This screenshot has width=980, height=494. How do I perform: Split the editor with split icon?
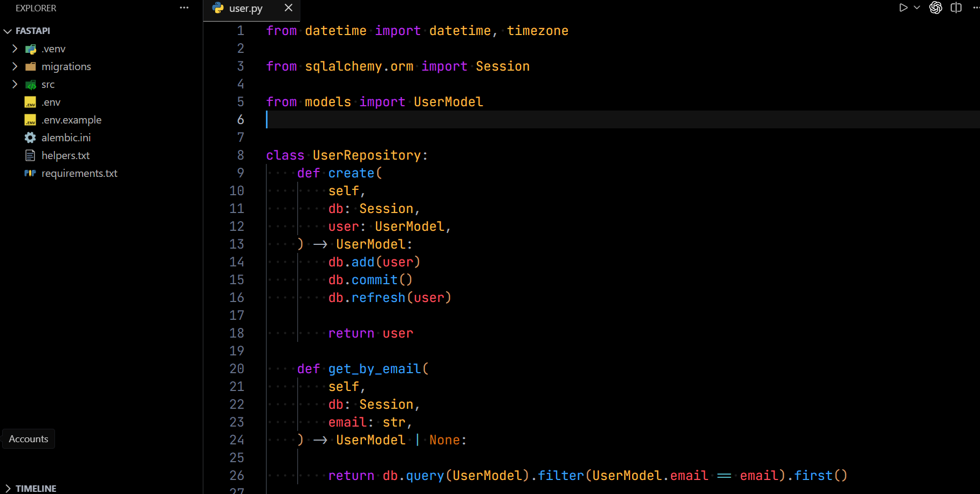click(956, 8)
